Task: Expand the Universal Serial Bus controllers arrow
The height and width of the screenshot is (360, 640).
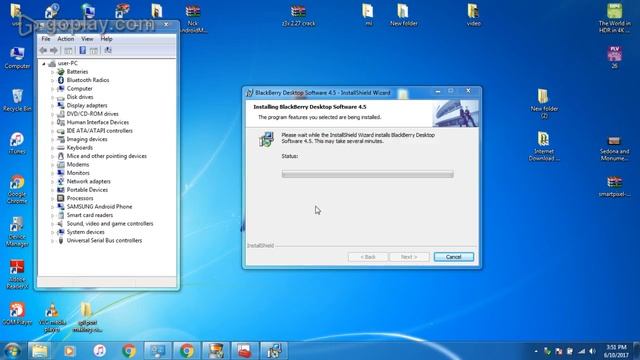Action: point(52,241)
